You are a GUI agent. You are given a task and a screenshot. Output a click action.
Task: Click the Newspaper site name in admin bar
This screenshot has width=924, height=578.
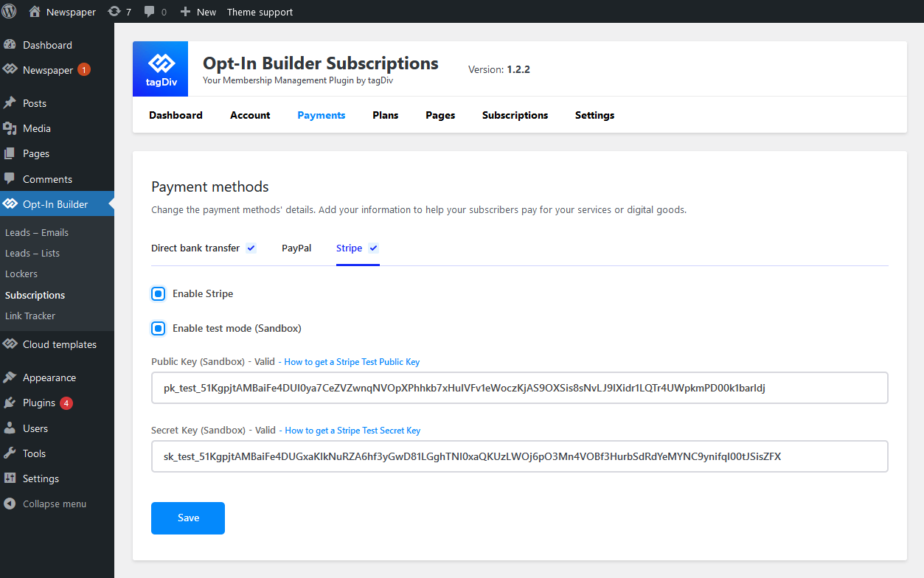(x=71, y=12)
